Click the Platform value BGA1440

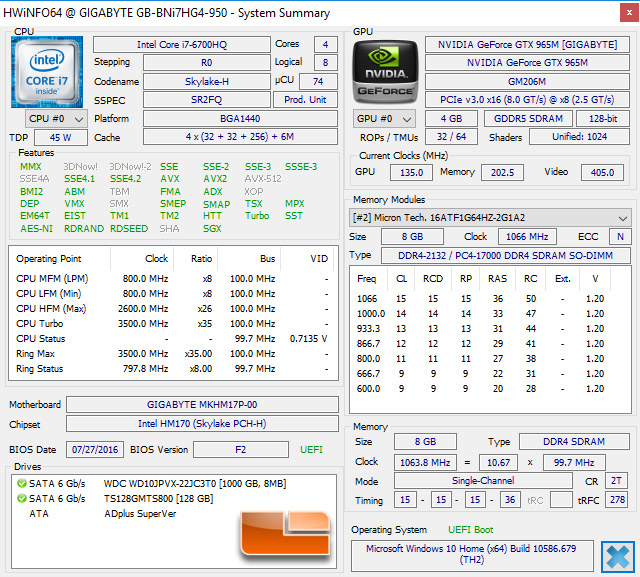tap(240, 119)
